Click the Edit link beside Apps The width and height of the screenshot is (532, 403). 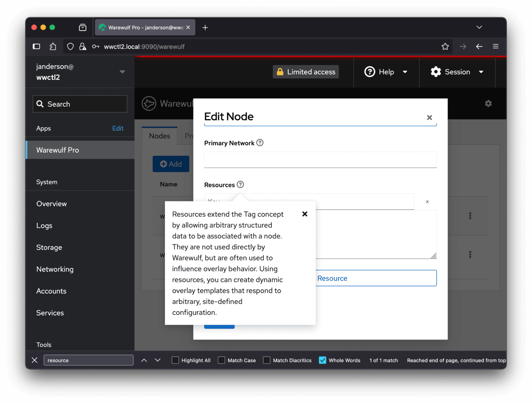point(118,128)
